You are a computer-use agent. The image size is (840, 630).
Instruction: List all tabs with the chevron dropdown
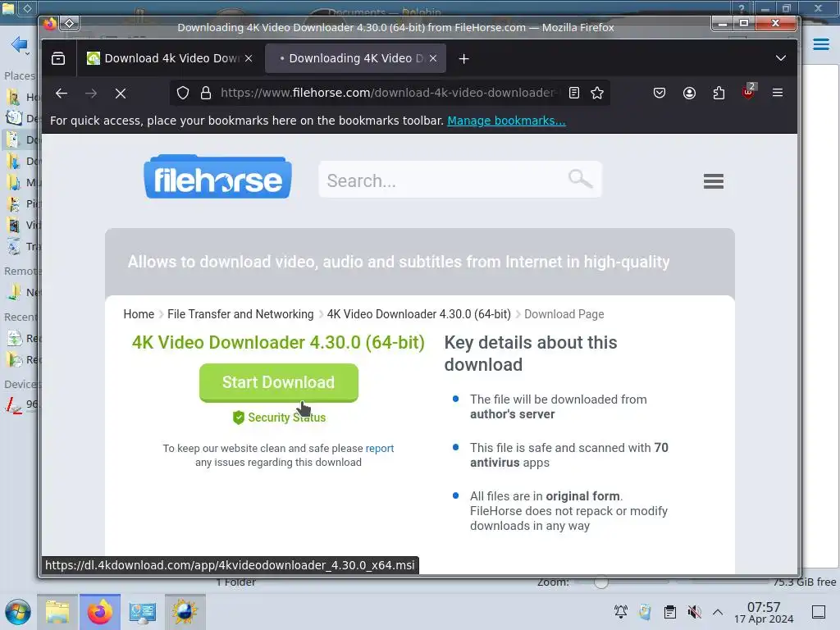781,58
